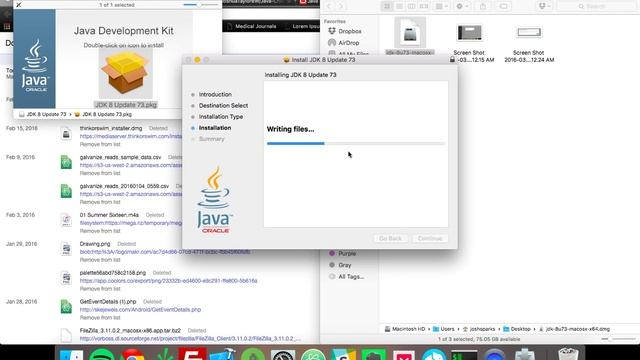640x360 pixels.
Task: Click galvanize_reads_sample_data.csv file name
Action: (120, 157)
